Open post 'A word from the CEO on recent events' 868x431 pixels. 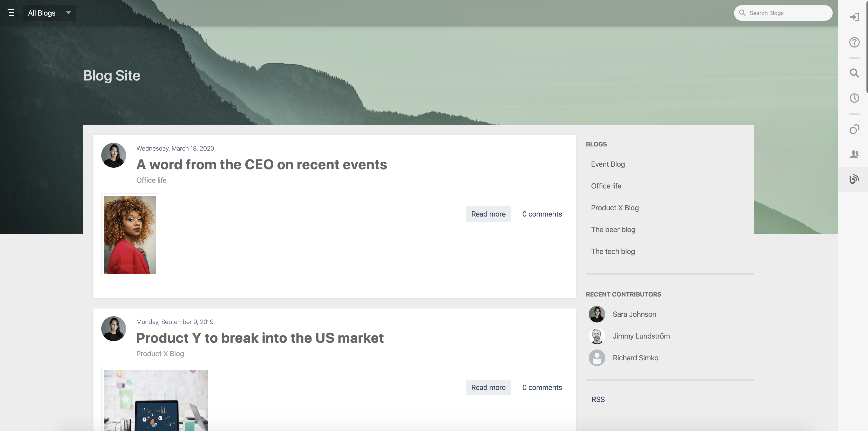click(261, 164)
